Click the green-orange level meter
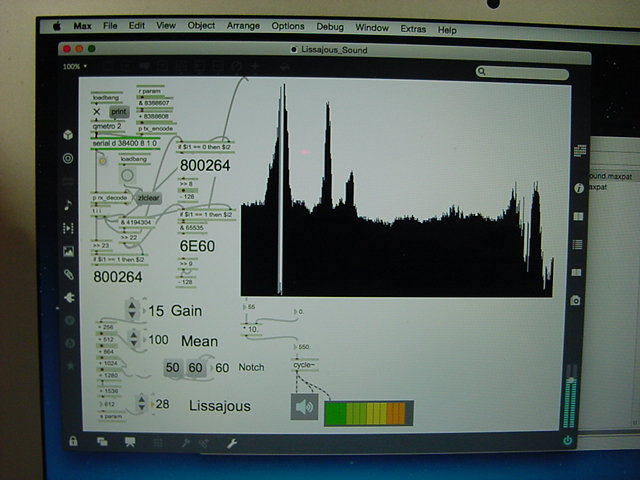 [x=369, y=413]
